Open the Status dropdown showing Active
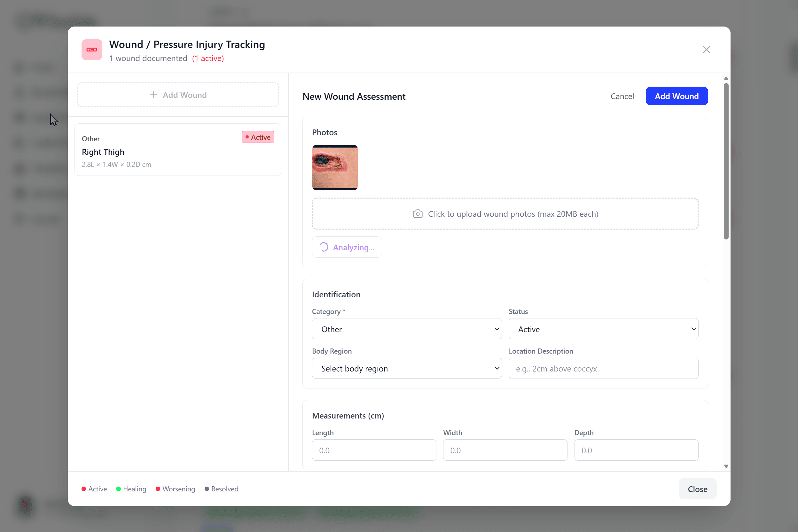The image size is (798, 532). (603, 329)
